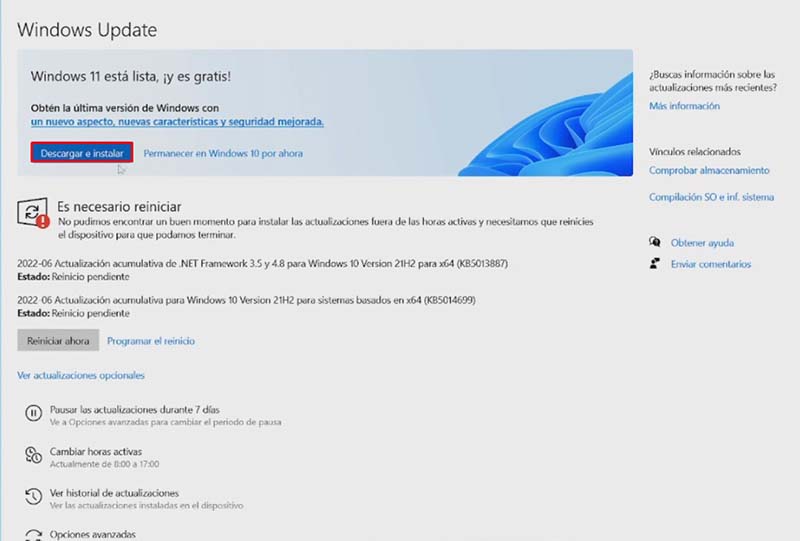This screenshot has width=800, height=541.
Task: Click the Obtener ayuda chat icon
Action: (x=655, y=242)
